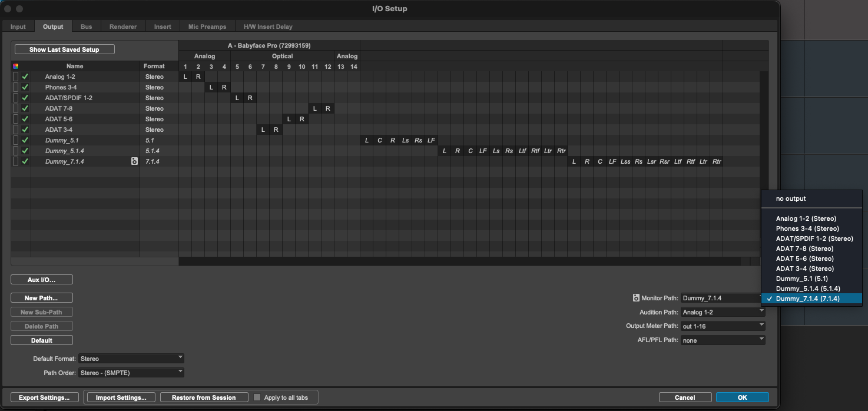This screenshot has height=411, width=868.
Task: Select 'Phones 3-4 (Stereo)' from the popup menu
Action: point(811,228)
